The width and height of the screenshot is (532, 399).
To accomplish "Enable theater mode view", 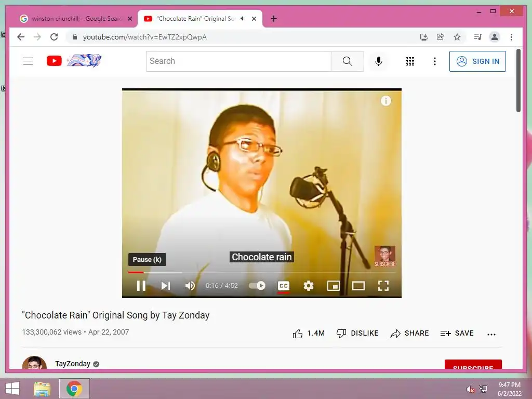I will click(358, 286).
